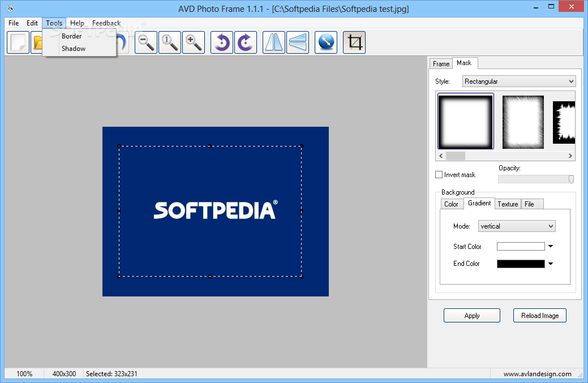This screenshot has width=588, height=383.
Task: Click the blue Resize image globe icon
Action: click(326, 42)
